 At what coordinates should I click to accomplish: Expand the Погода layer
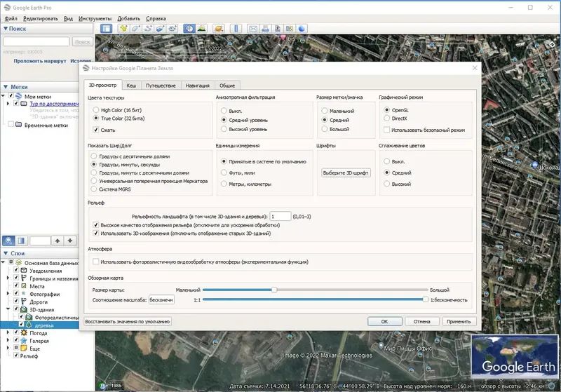[x=8, y=333]
